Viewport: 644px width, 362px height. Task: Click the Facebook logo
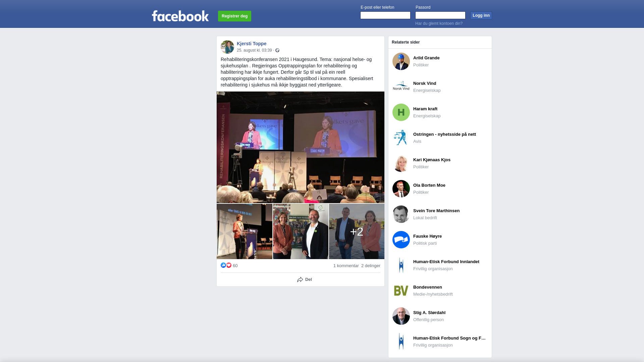(180, 16)
